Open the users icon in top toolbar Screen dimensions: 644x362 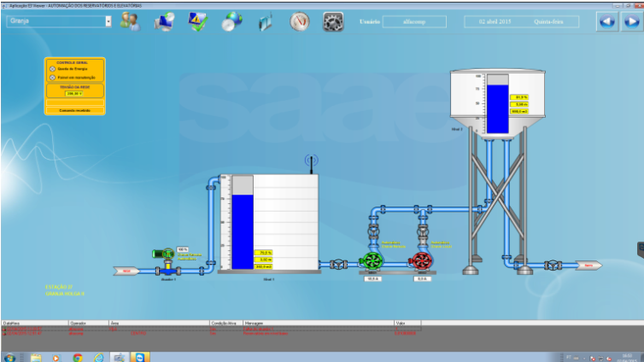130,22
